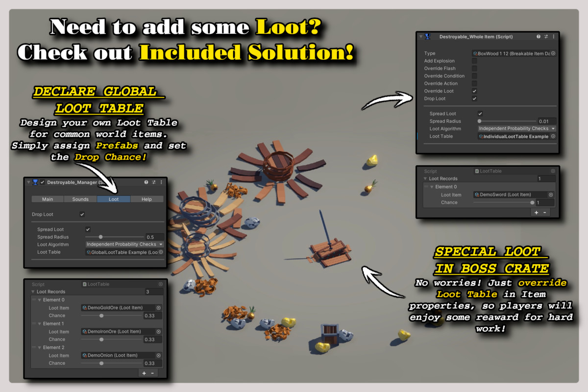Collapse the Destroyable_Whole Item component foldout
588x392 pixels.
coord(420,37)
